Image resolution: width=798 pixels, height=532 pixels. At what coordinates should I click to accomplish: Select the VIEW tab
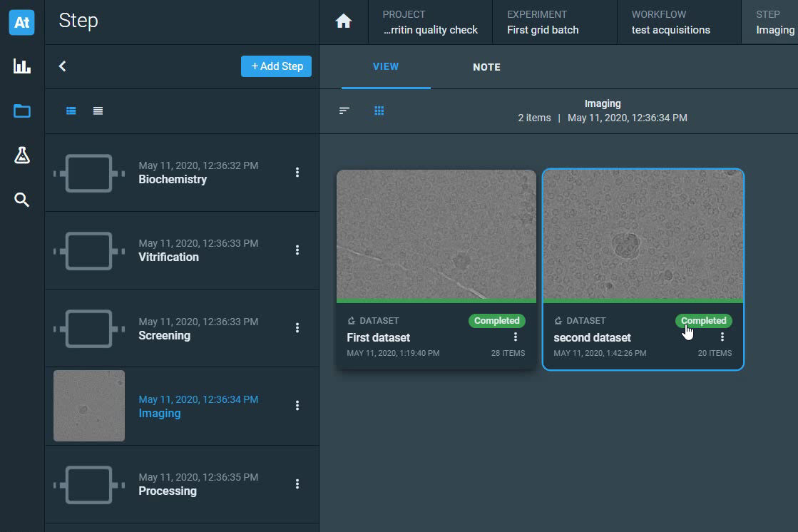(386, 67)
